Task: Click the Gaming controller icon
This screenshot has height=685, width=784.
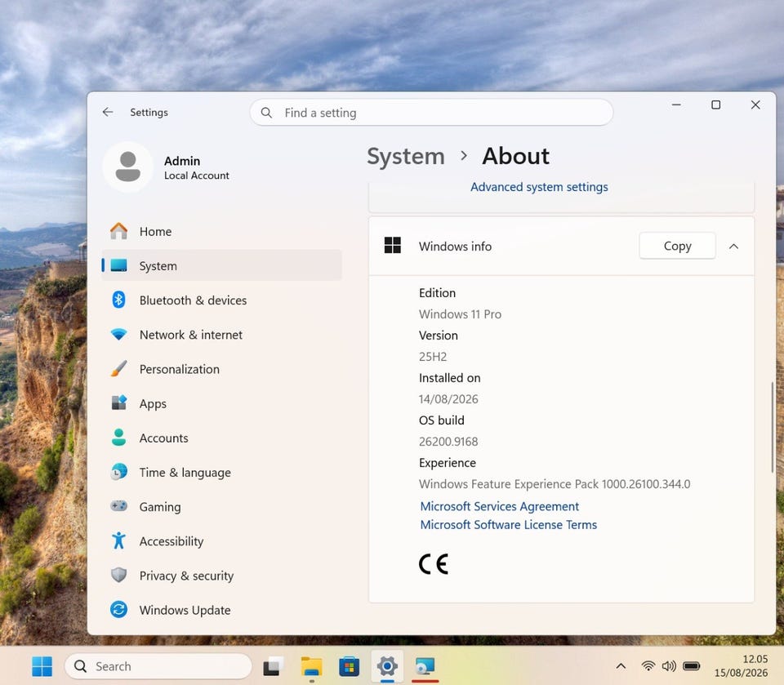Action: (x=118, y=506)
